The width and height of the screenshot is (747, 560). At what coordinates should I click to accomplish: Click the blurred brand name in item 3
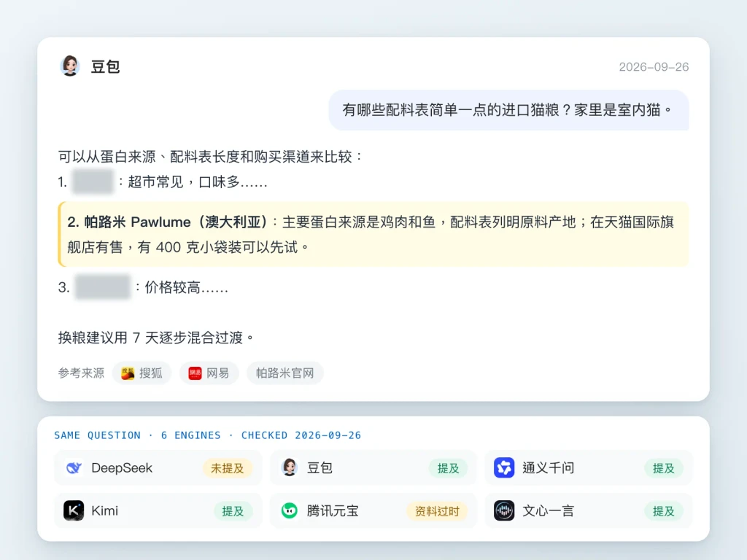pyautogui.click(x=102, y=287)
